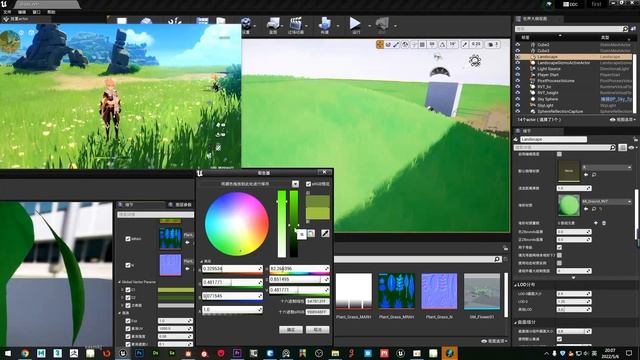640x360 pixels.
Task: Open the dropdown arrow beside Play
Action: 369,26
